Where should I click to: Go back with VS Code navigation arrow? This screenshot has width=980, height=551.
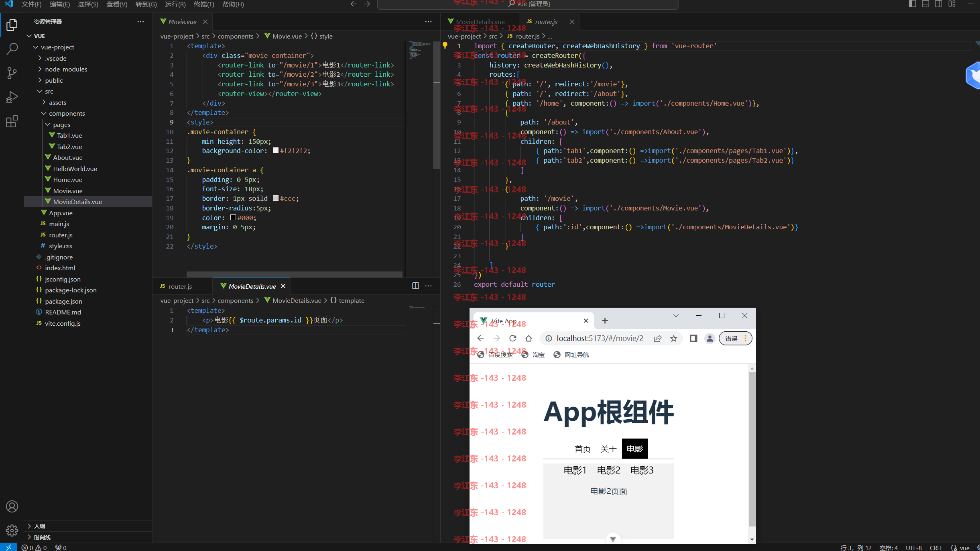point(354,4)
